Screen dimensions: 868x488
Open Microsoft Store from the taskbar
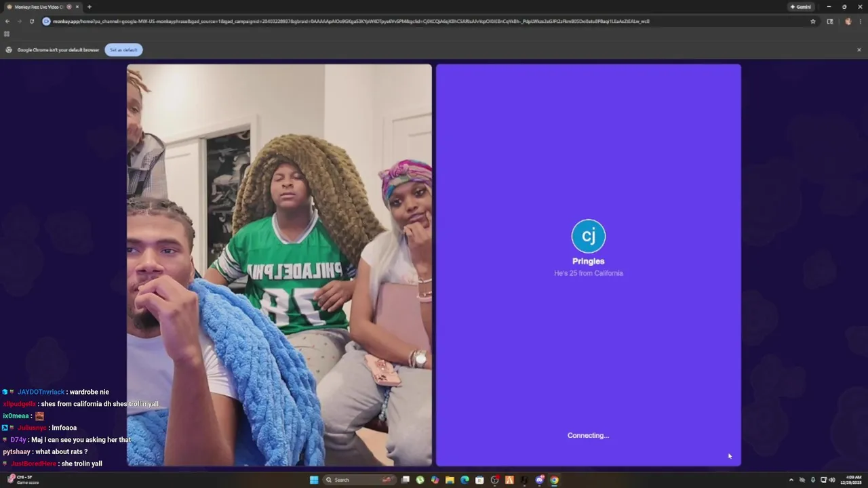(479, 480)
